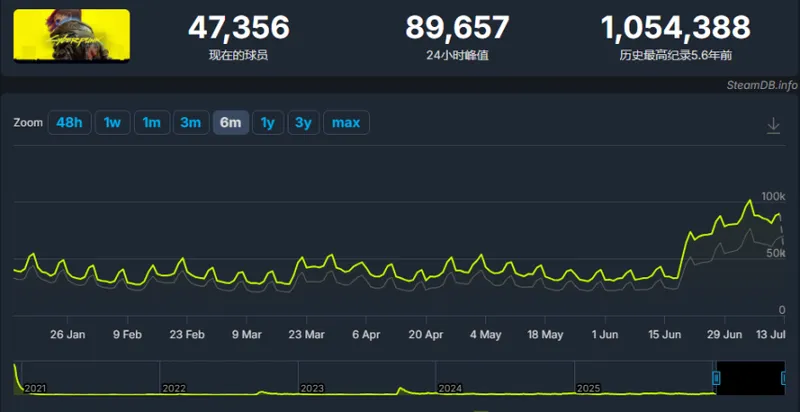Click the 47,356 current players number

(x=239, y=28)
